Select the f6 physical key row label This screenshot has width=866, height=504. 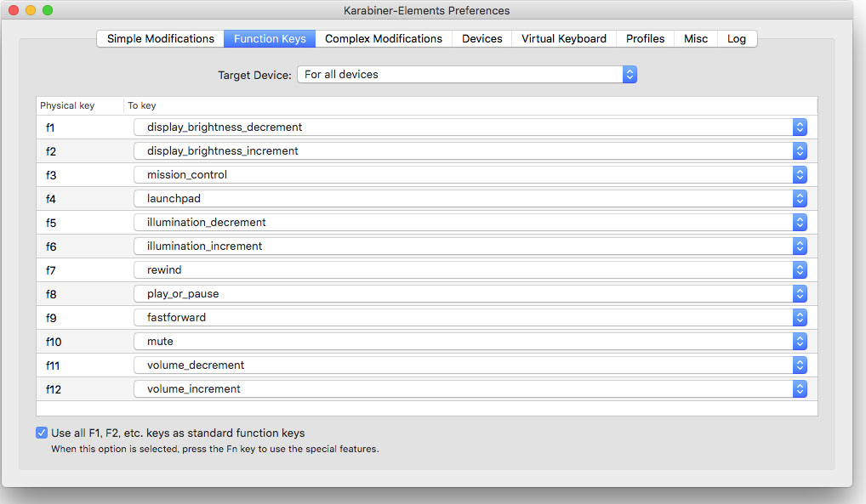click(x=51, y=246)
